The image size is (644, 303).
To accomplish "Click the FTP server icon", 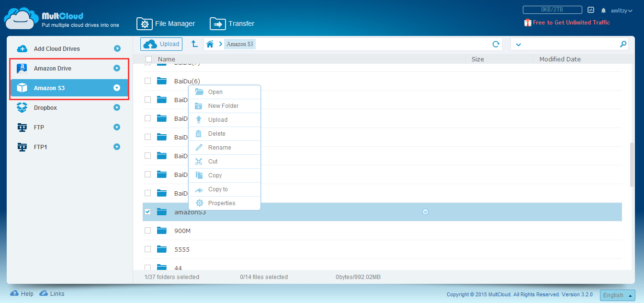I will (22, 128).
